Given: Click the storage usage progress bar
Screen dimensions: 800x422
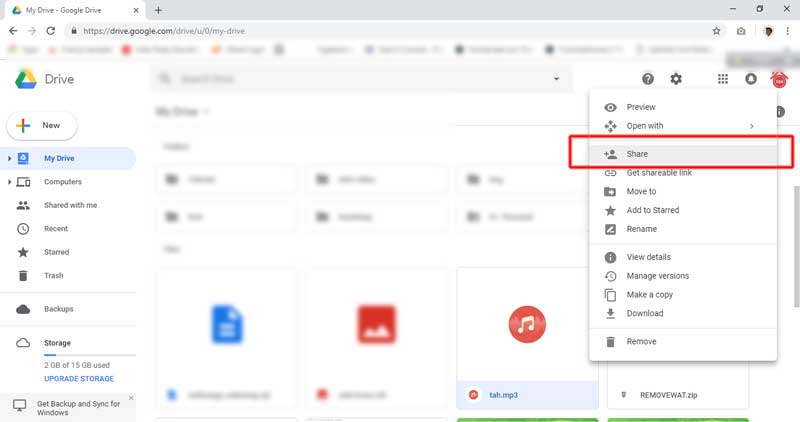Looking at the screenshot, I should click(90, 355).
